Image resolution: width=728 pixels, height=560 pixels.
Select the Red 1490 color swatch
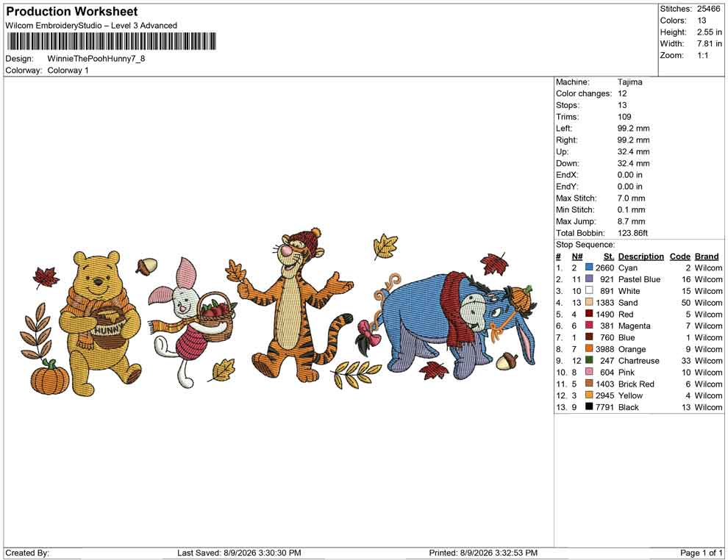click(x=589, y=314)
